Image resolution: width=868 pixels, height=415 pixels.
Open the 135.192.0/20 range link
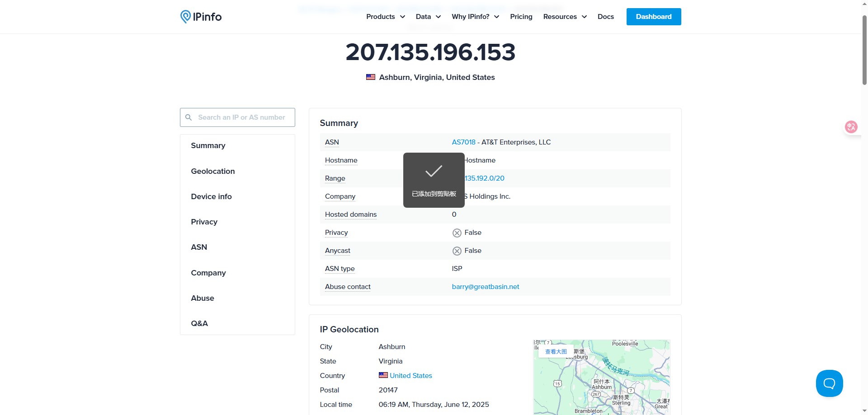pos(485,178)
